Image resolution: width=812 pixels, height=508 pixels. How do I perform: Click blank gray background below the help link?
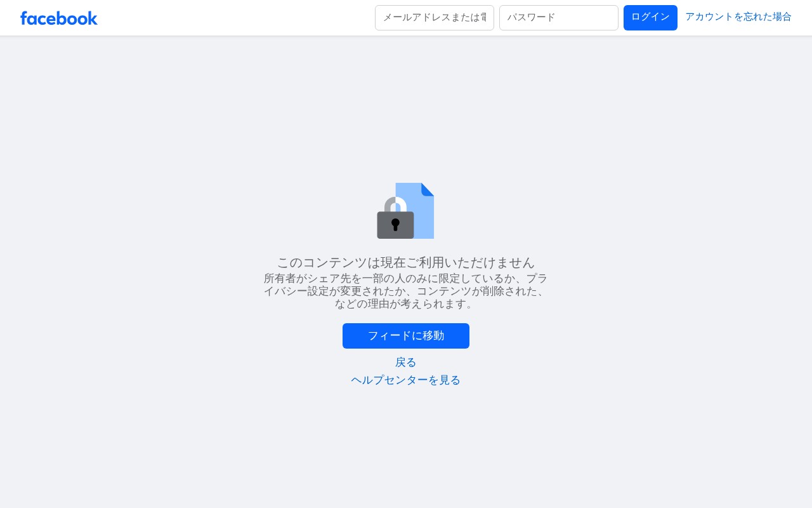coord(406,451)
